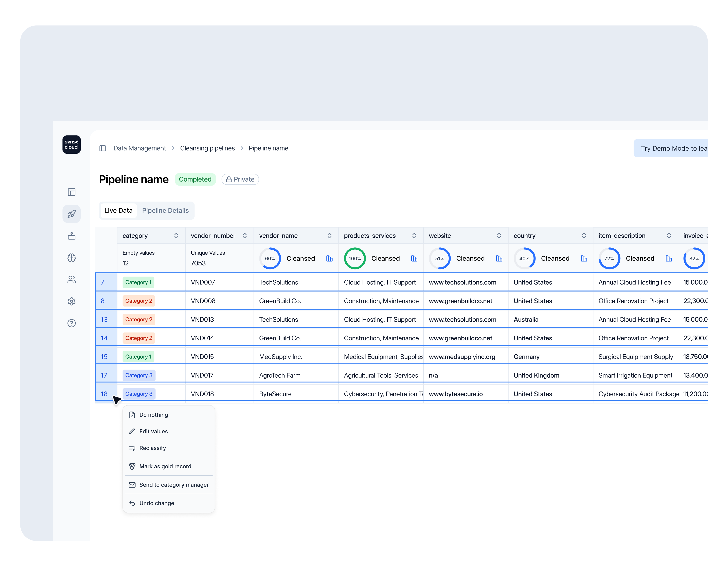This screenshot has width=728, height=566.
Task: Click the sense cloud logo
Action: (x=71, y=144)
